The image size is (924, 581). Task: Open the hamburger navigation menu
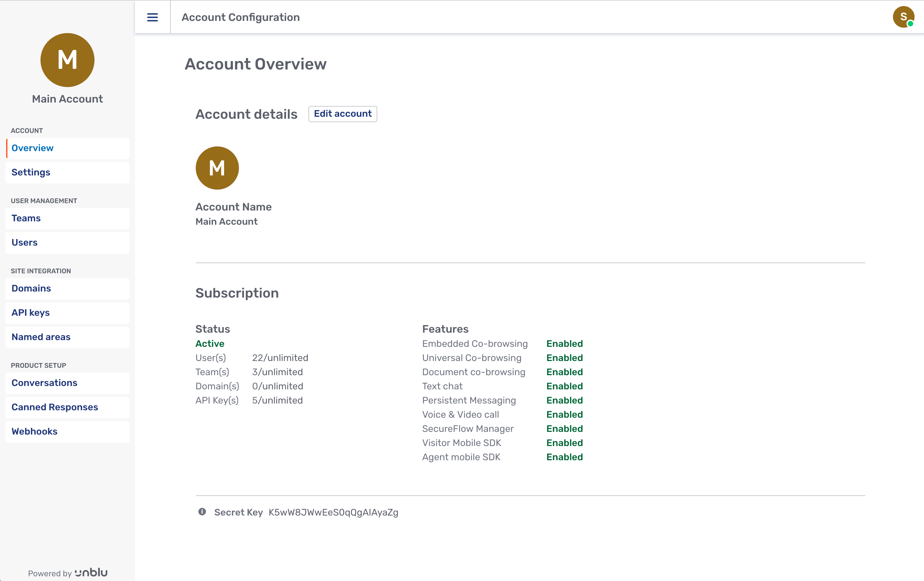coord(152,17)
